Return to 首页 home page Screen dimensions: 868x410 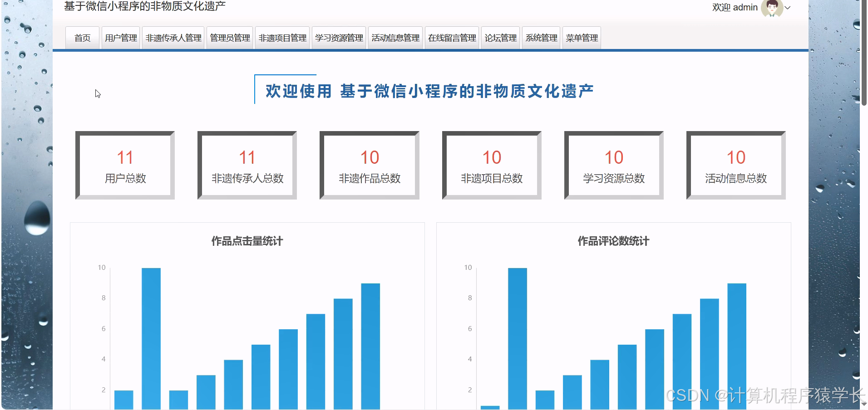[82, 38]
